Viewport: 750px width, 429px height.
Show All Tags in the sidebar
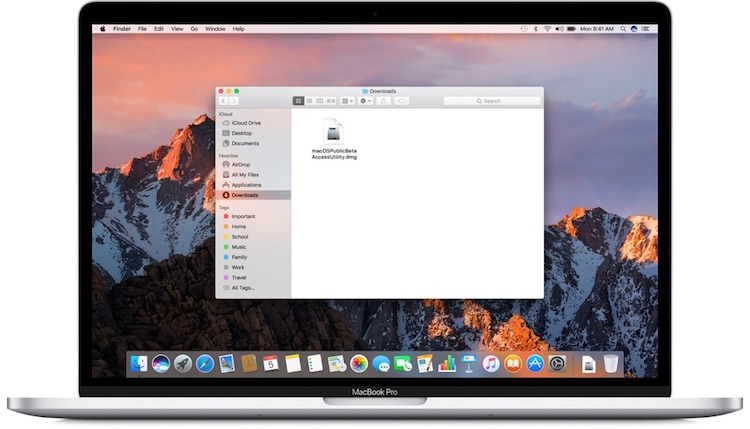(x=242, y=287)
